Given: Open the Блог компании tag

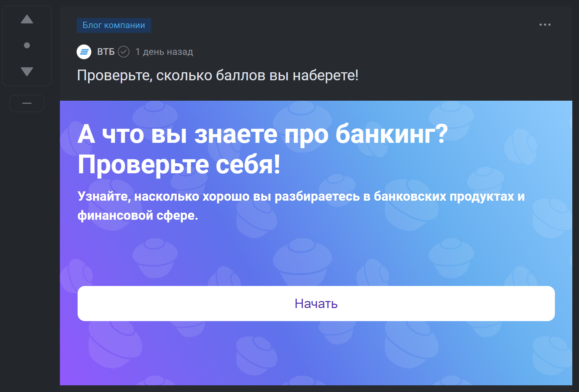Looking at the screenshot, I should click(x=114, y=25).
